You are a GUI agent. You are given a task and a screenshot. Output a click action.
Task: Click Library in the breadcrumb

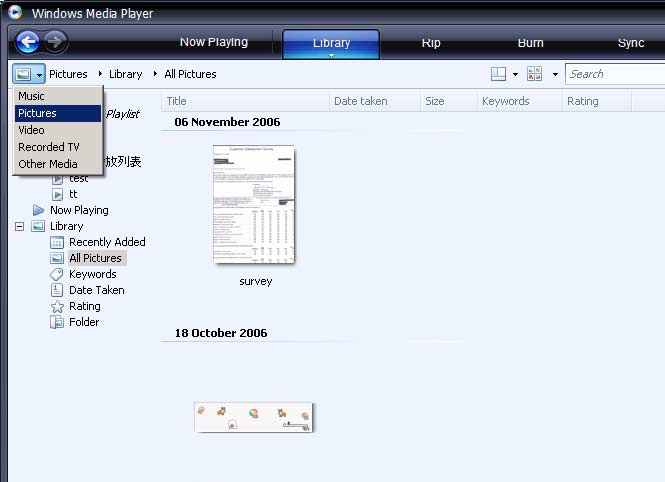pyautogui.click(x=125, y=74)
